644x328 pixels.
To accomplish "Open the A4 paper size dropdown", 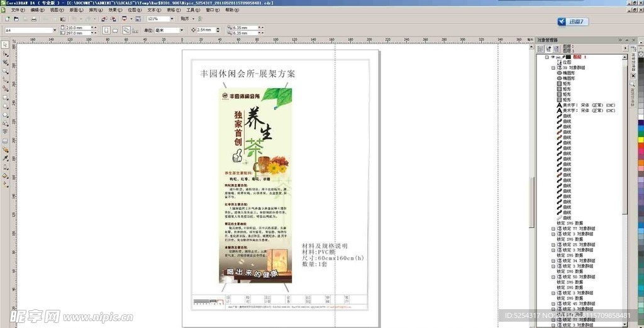I will (55, 30).
